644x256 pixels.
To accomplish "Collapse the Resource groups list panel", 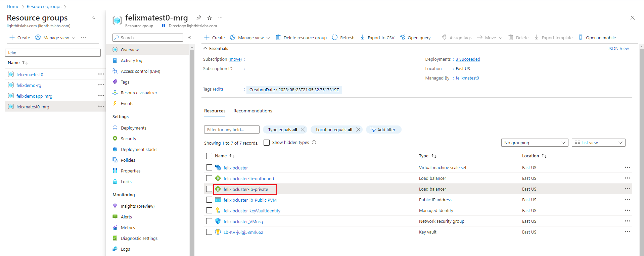I will point(94,18).
